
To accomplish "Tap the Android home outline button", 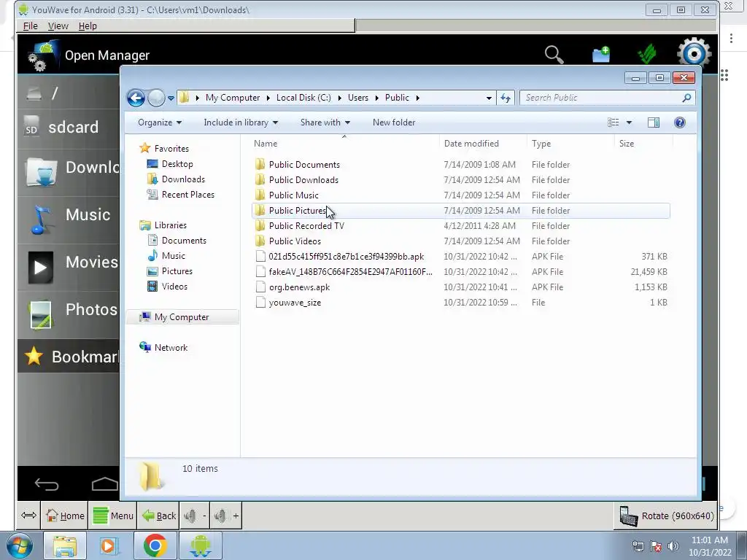I will coord(105,484).
